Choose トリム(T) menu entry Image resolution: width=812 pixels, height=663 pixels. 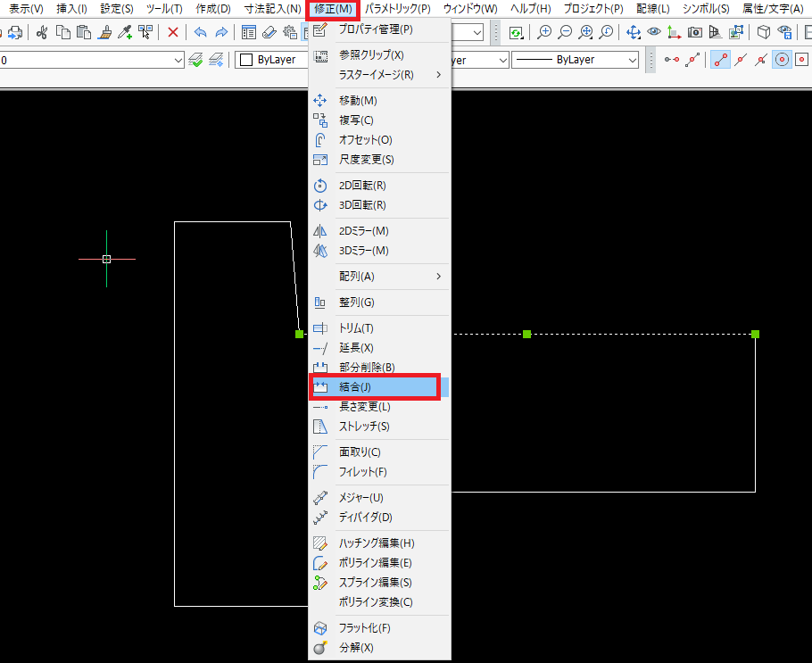(379, 328)
